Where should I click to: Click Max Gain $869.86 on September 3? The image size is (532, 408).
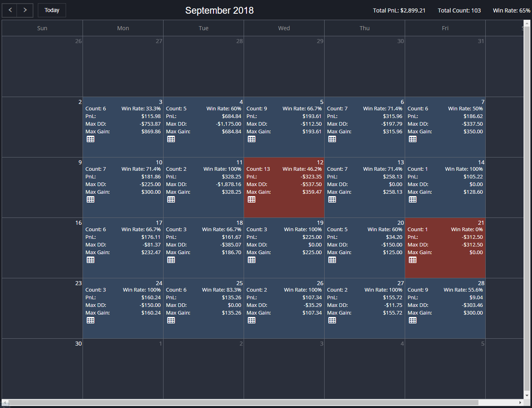coord(151,132)
